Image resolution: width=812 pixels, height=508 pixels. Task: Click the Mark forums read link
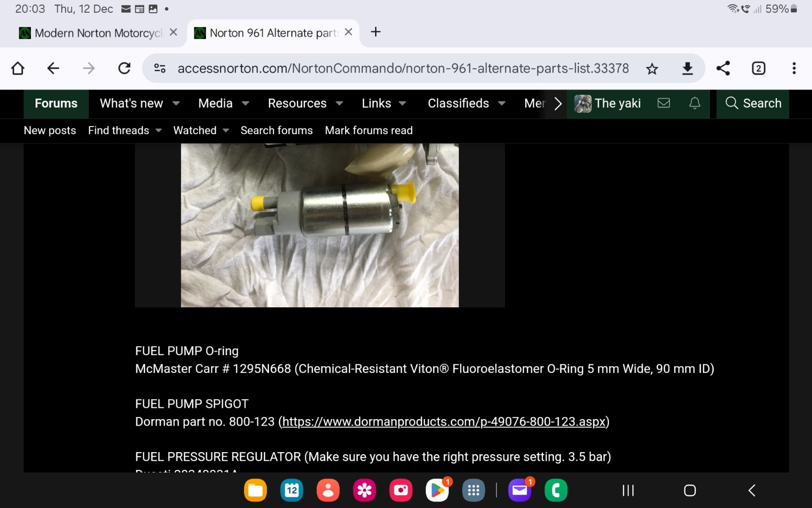pos(368,131)
